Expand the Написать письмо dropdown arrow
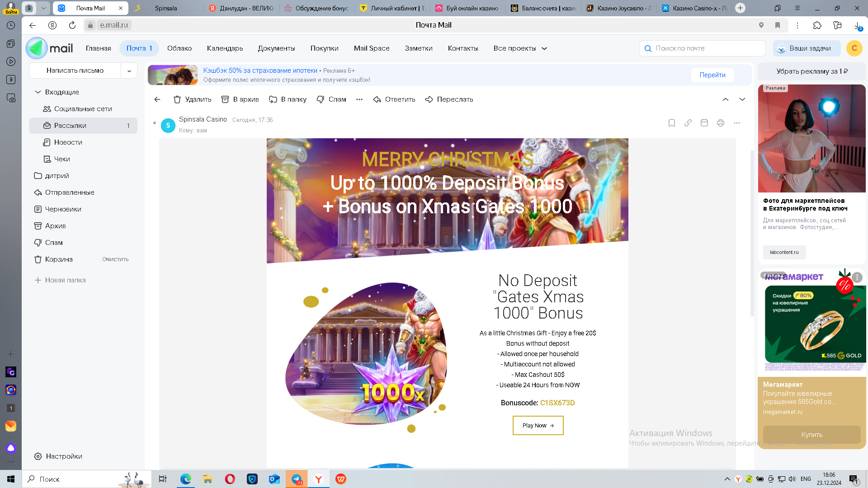 point(129,71)
